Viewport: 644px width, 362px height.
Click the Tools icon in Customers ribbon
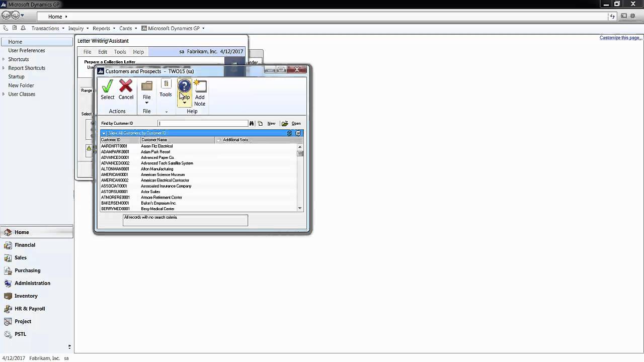coord(166,84)
